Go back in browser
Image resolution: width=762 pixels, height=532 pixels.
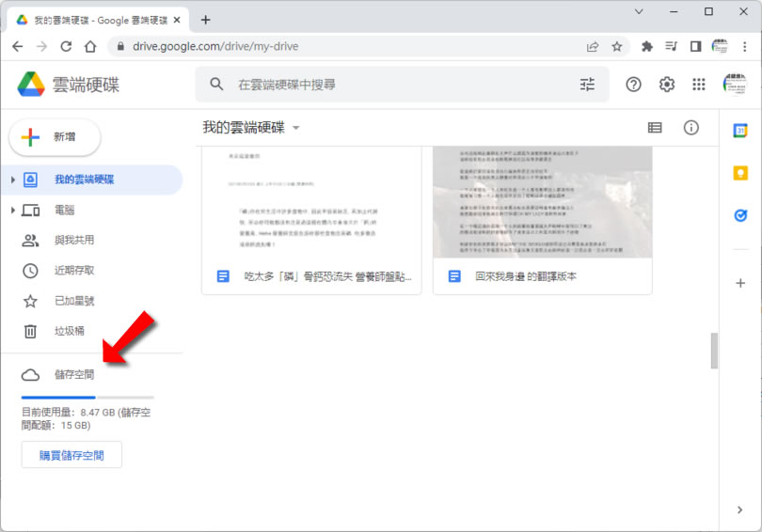[x=18, y=47]
